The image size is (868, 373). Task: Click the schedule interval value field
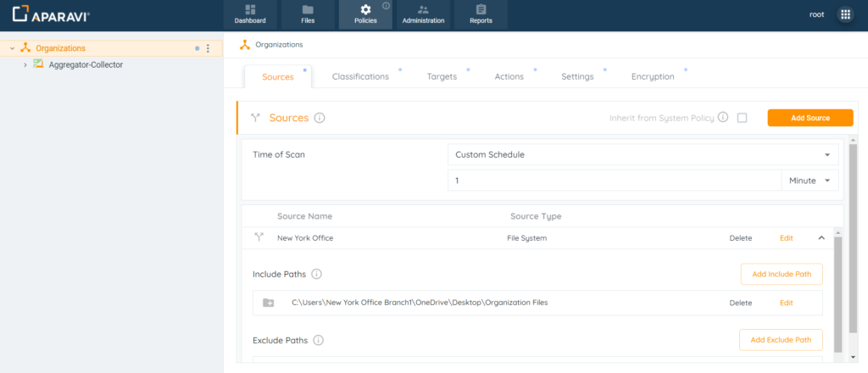(x=615, y=181)
